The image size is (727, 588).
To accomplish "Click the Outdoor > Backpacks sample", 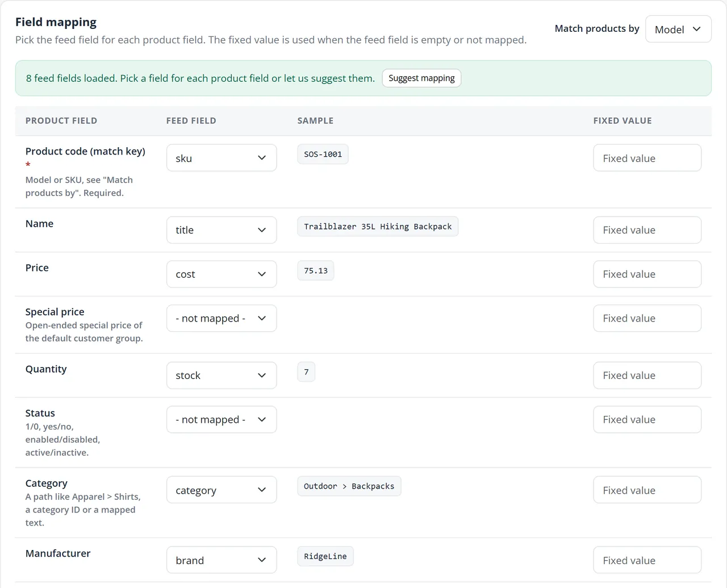I will (349, 486).
